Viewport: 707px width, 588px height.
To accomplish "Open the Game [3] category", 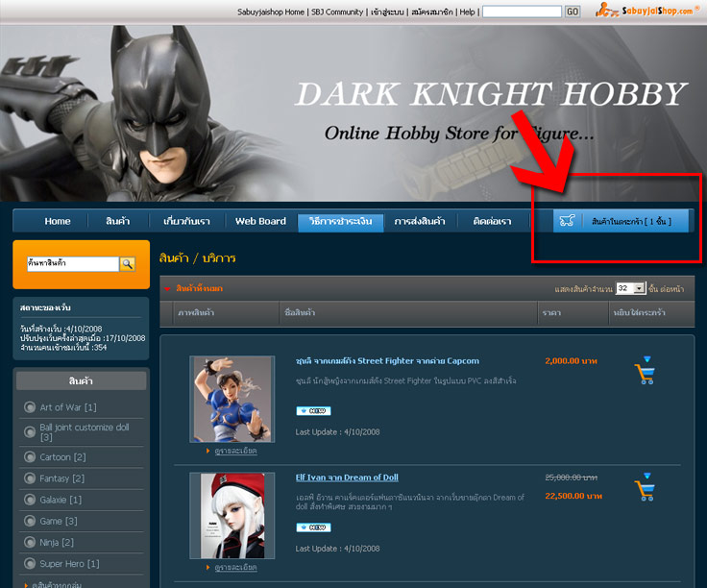I will tap(59, 521).
